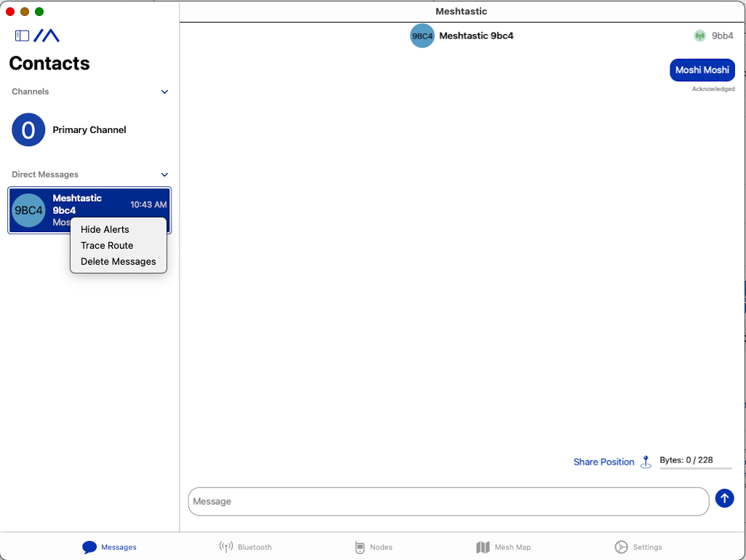746x560 pixels.
Task: Collapse the Direct Messages section chevron
Action: (164, 175)
